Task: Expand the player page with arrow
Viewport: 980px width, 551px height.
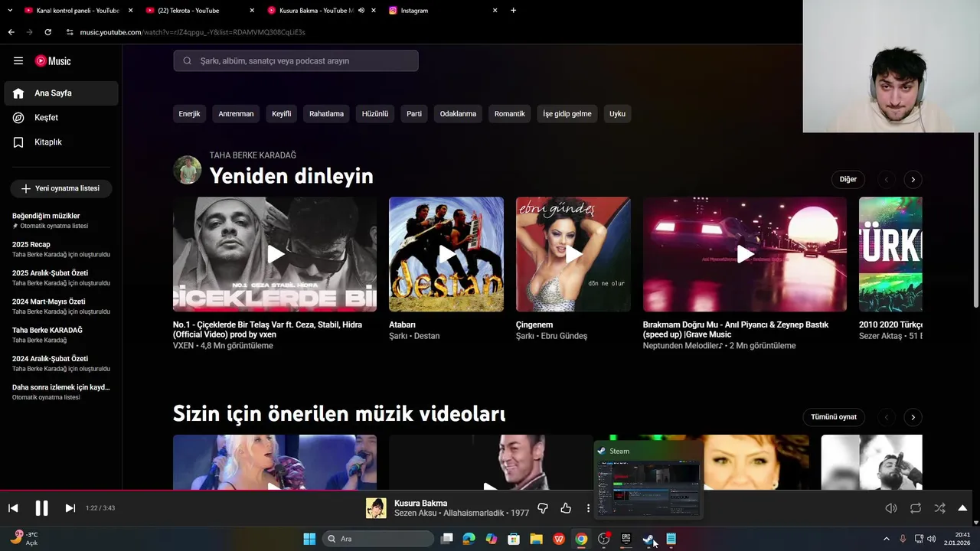Action: click(962, 508)
